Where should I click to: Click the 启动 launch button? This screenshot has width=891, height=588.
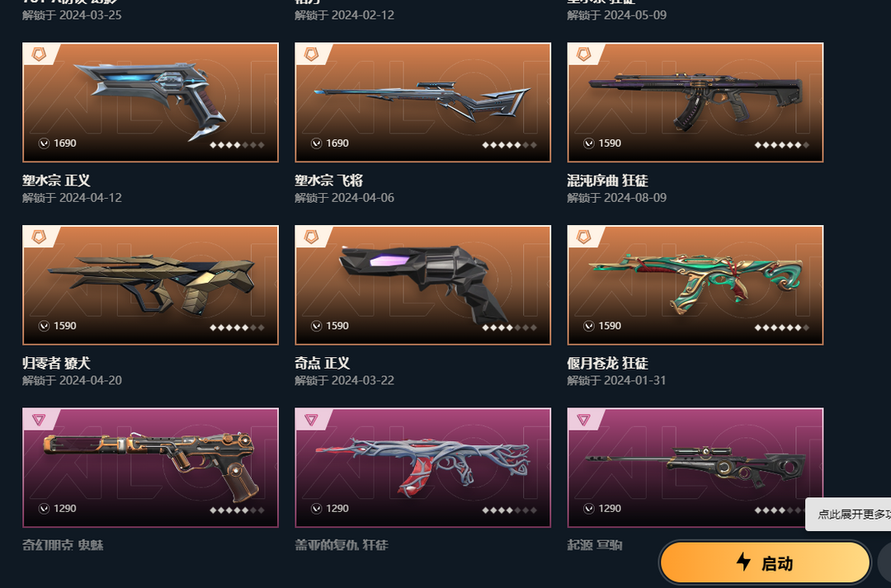[x=765, y=562]
